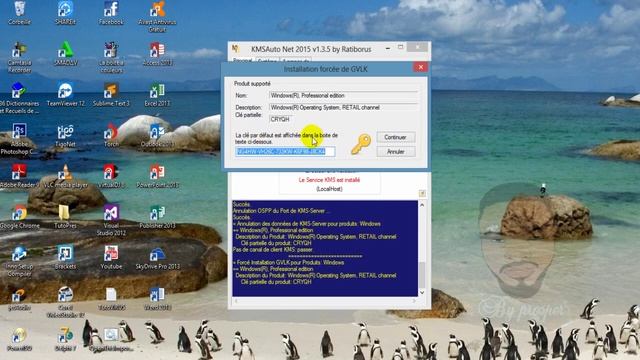
Task: Open the Sublime Text 3 desktop icon
Action: coord(111,94)
